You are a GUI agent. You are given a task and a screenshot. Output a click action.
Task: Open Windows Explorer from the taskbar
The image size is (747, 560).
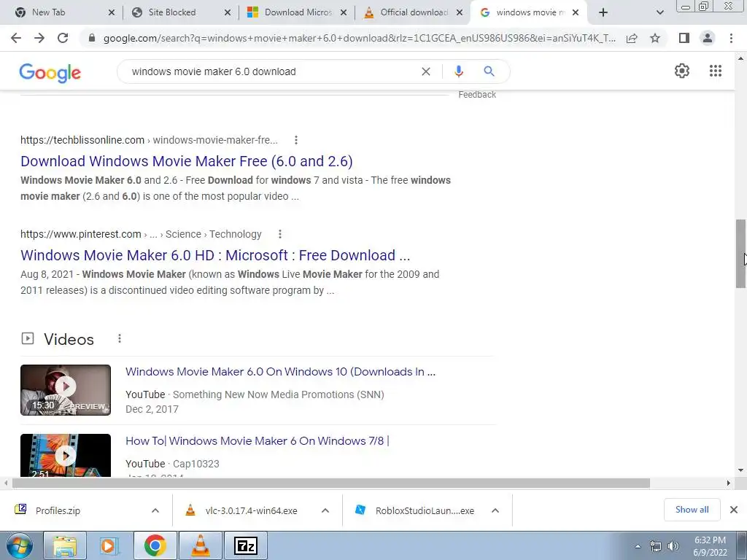pos(64,545)
